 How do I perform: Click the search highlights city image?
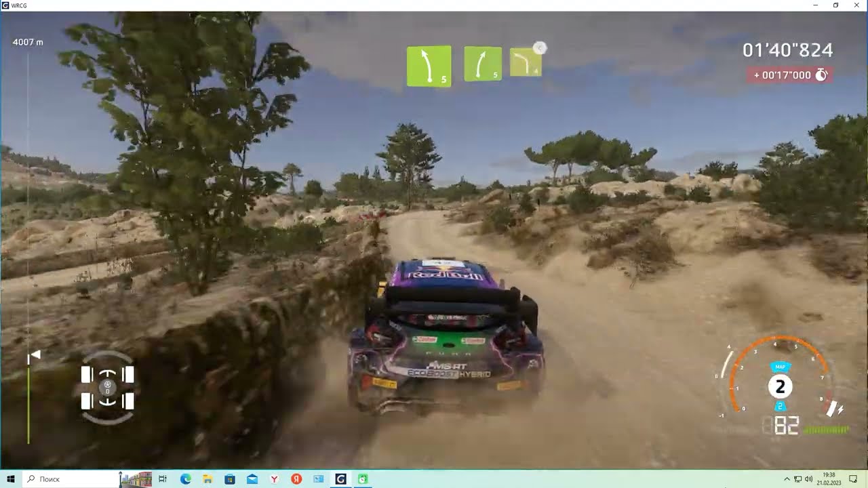pos(135,479)
